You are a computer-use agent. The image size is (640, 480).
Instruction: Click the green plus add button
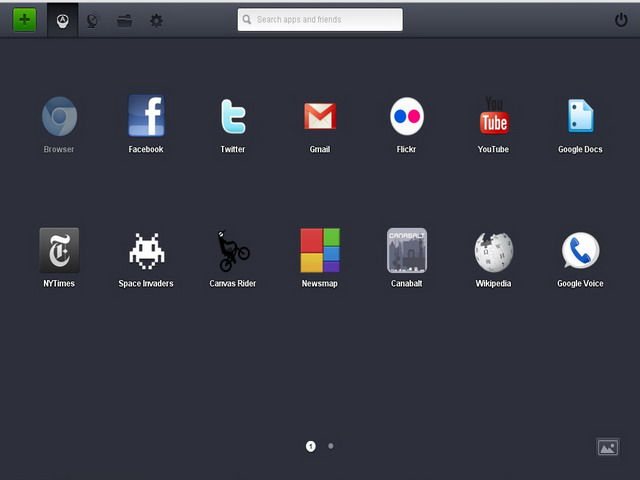pyautogui.click(x=24, y=20)
